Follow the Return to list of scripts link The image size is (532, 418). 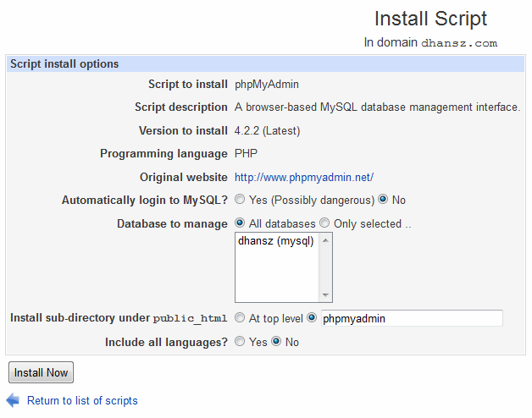(82, 401)
